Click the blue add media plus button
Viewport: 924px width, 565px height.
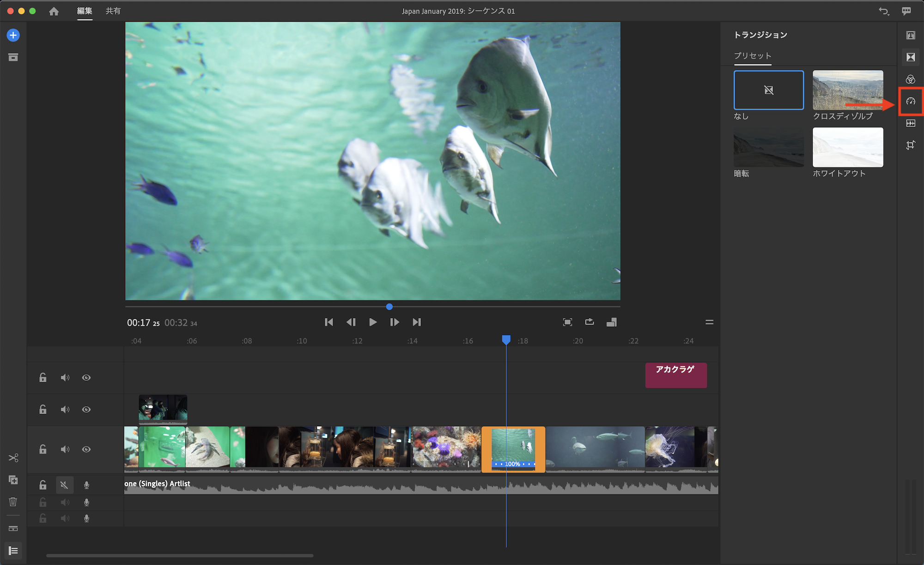(x=13, y=35)
